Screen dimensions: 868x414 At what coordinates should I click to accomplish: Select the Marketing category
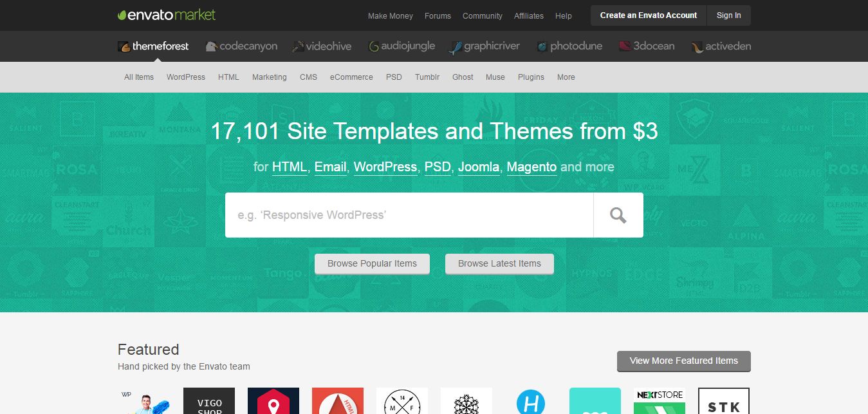(270, 77)
